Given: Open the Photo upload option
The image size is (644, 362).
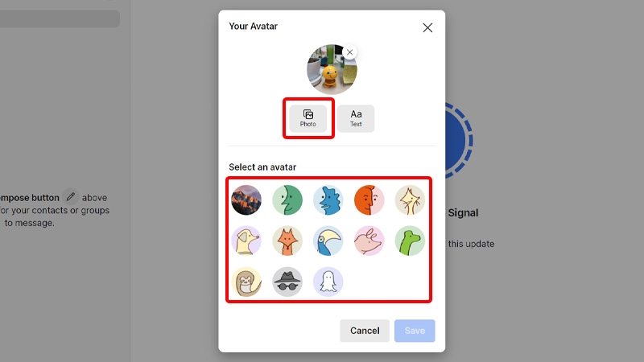Looking at the screenshot, I should (308, 118).
